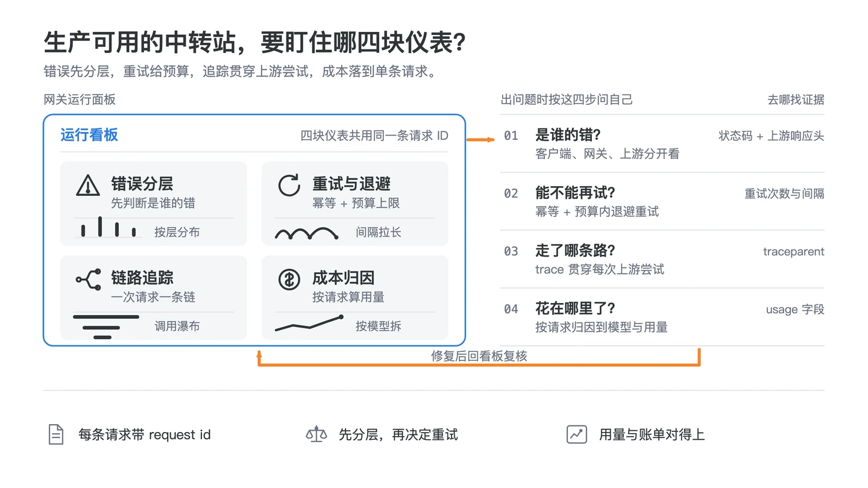The width and height of the screenshot is (868, 488).
Task: Click the document icon beside 每条请求带 request id
Action: point(56,434)
